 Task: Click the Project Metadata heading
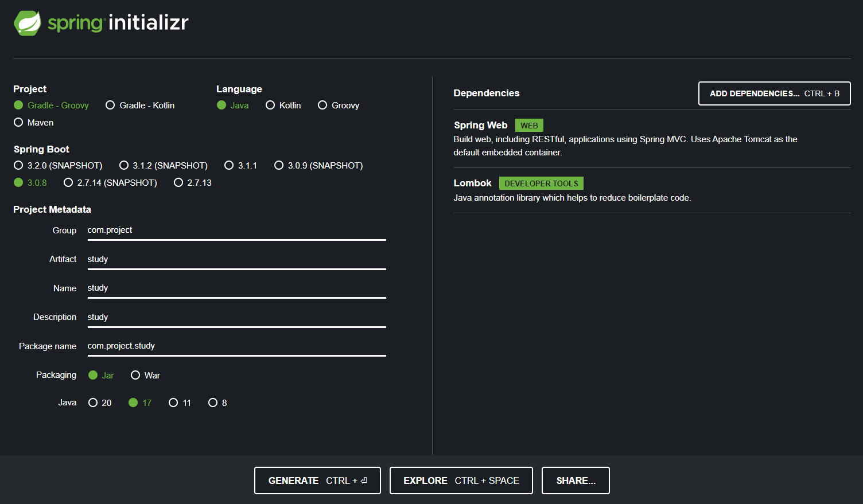coord(52,209)
